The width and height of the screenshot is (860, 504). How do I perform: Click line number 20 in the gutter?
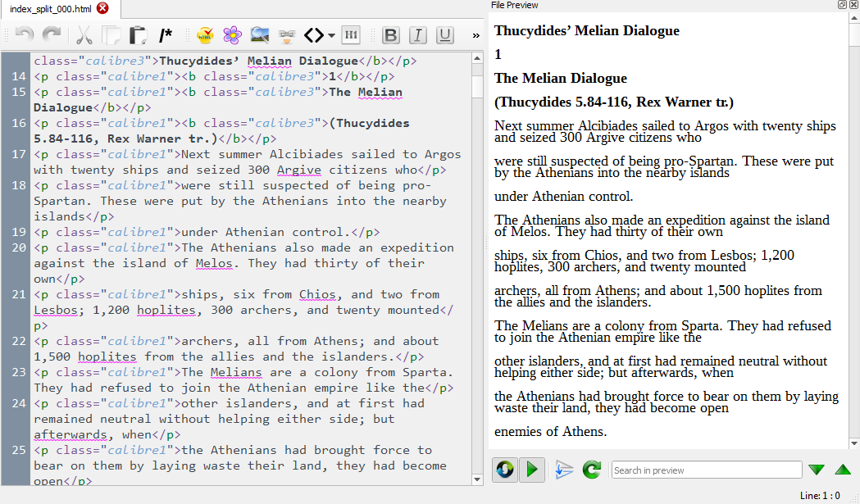click(x=19, y=247)
